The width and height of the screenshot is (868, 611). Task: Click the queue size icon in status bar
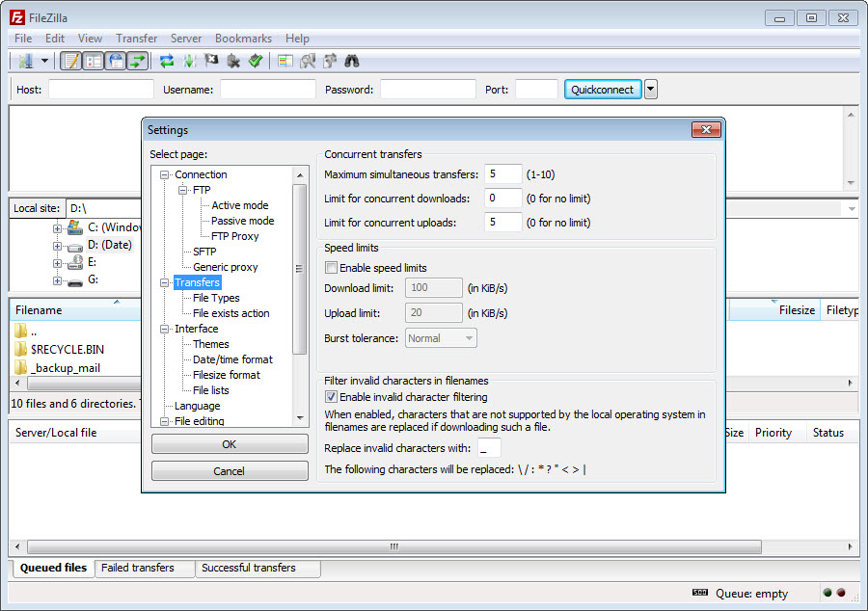(700, 593)
